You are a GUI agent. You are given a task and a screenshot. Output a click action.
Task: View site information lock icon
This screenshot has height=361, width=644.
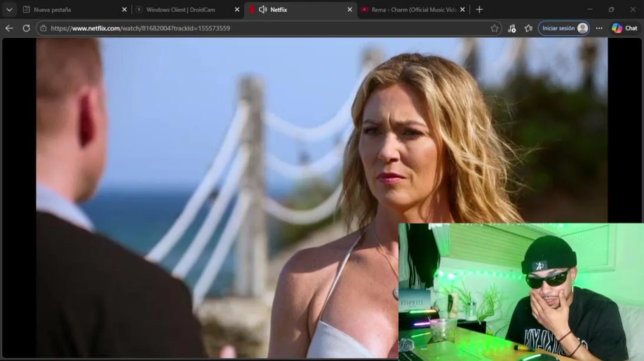click(x=43, y=28)
